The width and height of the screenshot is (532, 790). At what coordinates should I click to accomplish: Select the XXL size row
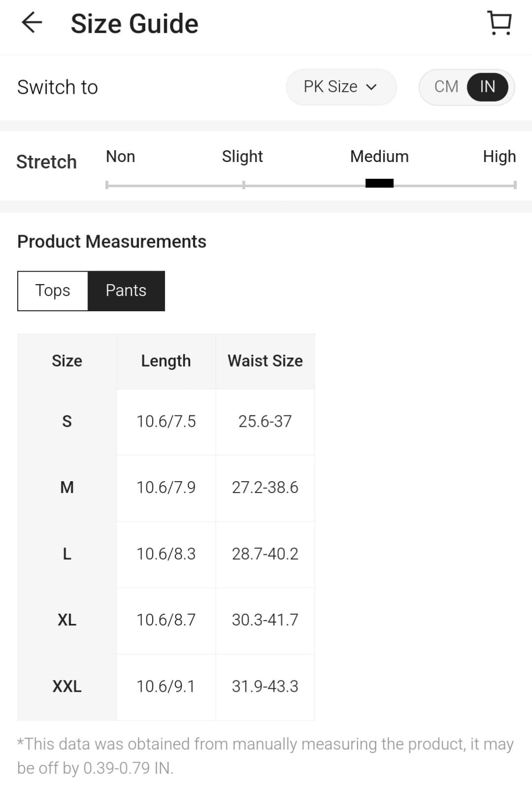[x=67, y=686]
